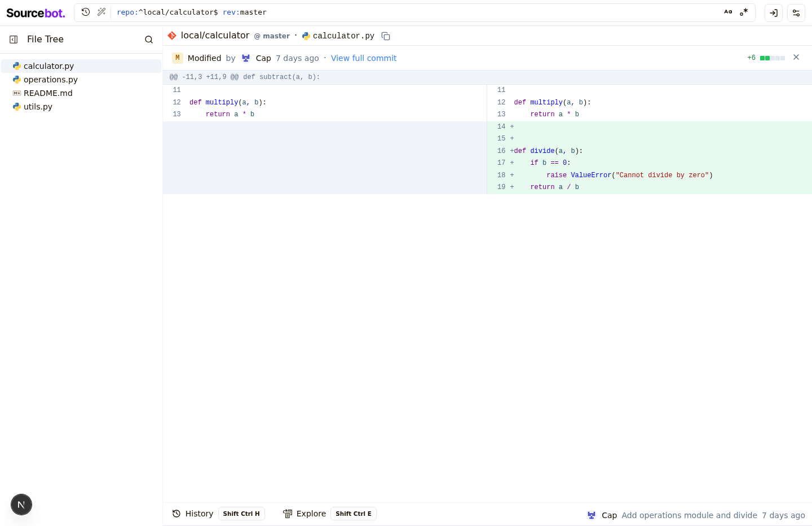Screen dimensions: 812x526
Task: Click left pane line 12 def multiply
Action: coord(325,103)
